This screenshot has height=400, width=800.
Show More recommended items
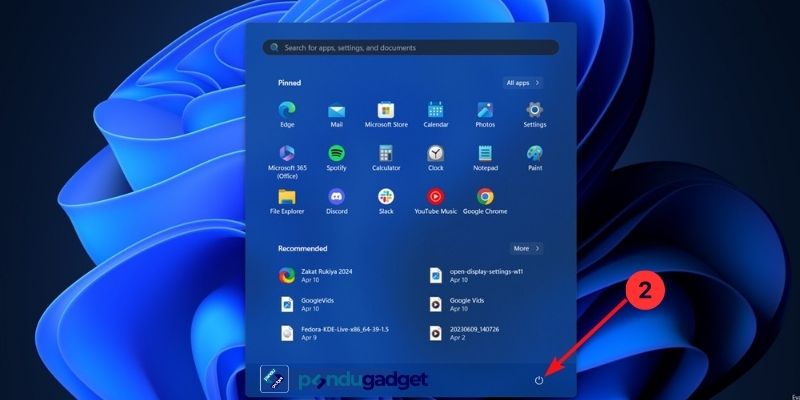(526, 248)
